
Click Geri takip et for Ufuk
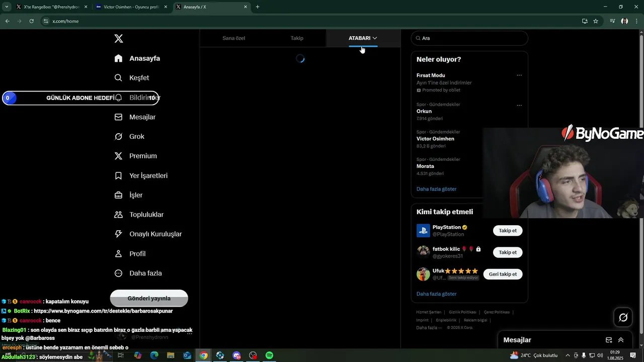tap(503, 274)
